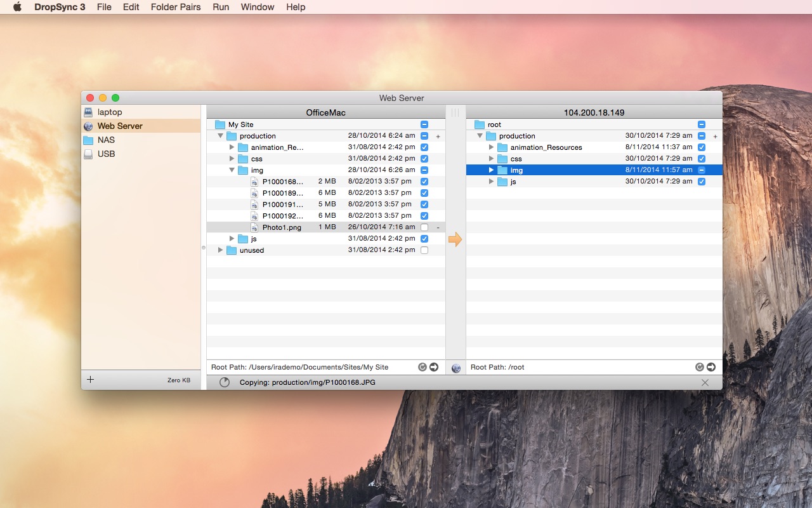812x508 pixels.
Task: Collapse the local img folder
Action: click(232, 170)
